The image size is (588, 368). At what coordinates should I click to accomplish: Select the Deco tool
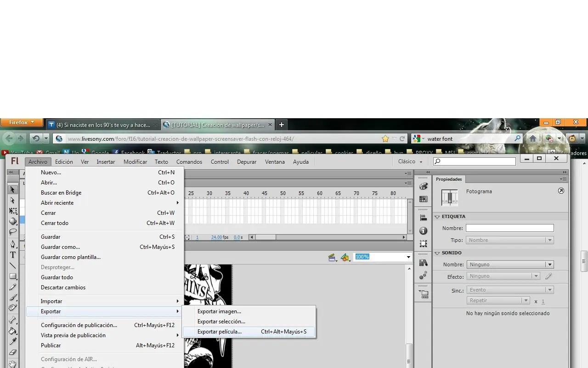tap(13, 308)
